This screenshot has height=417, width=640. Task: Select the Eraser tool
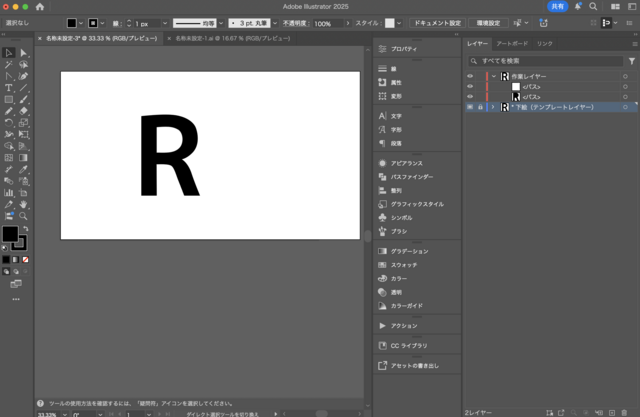coord(23,111)
